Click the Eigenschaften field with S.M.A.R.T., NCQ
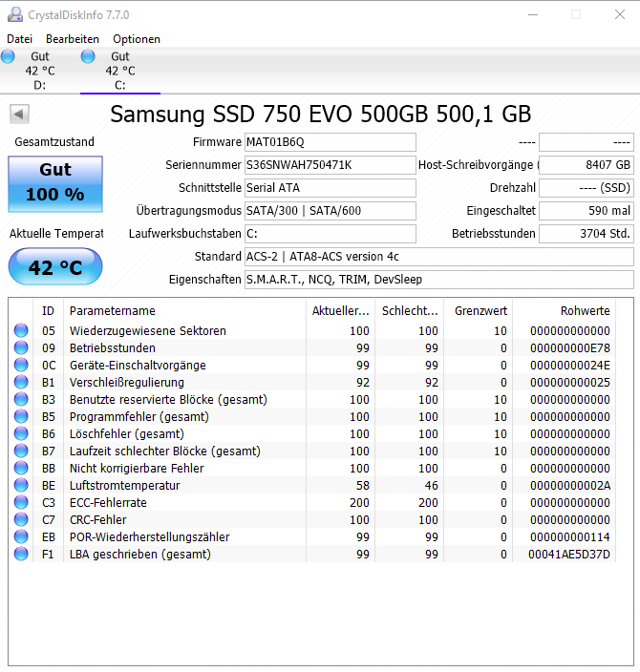The width and height of the screenshot is (640, 672). (439, 280)
